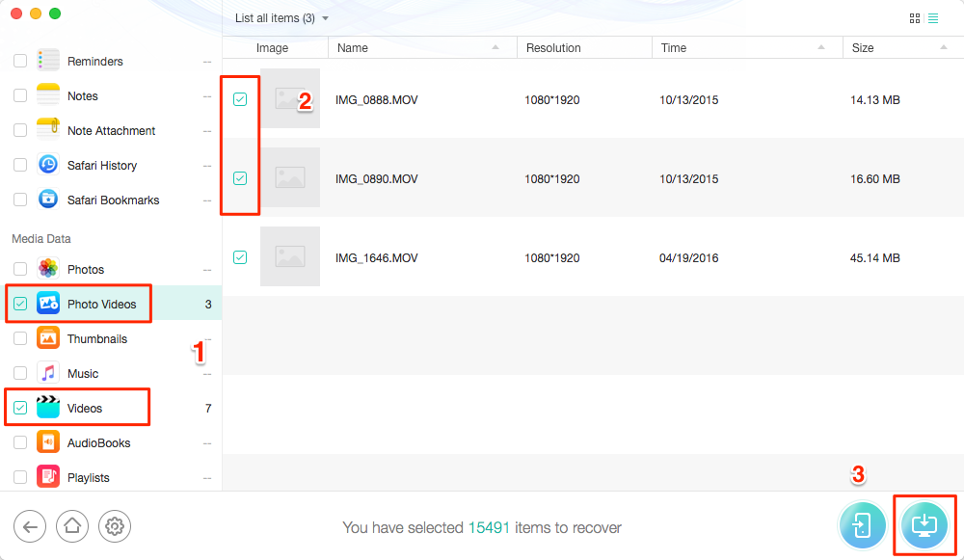Click the Safari History clock icon

tap(48, 165)
